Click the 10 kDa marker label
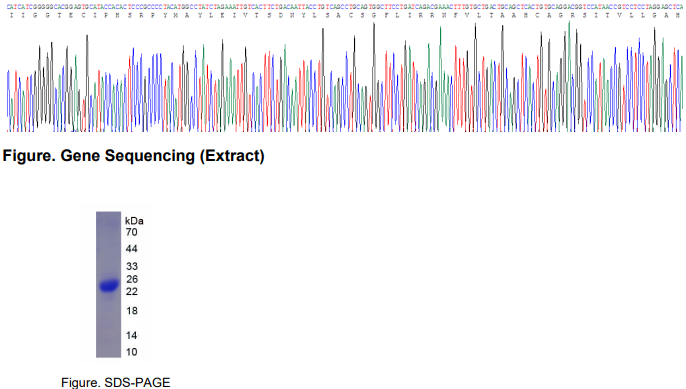 point(132,352)
